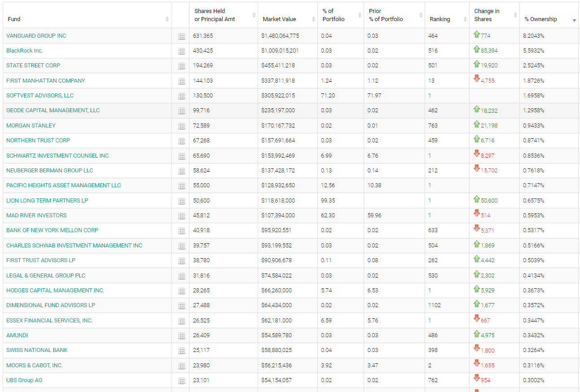Select Softvest portfolio percentage 71.20
This screenshot has height=392, width=580.
(328, 96)
